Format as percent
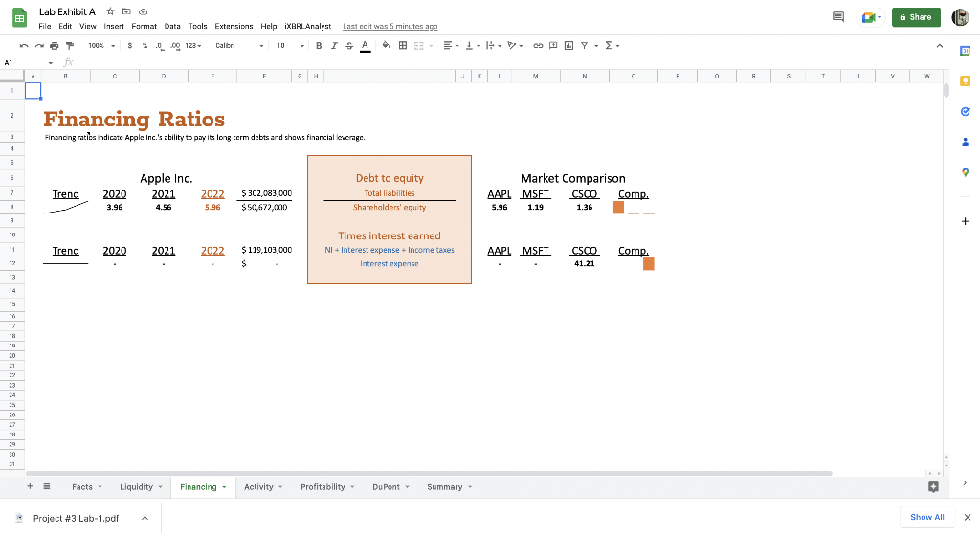This screenshot has width=980, height=537. click(145, 46)
